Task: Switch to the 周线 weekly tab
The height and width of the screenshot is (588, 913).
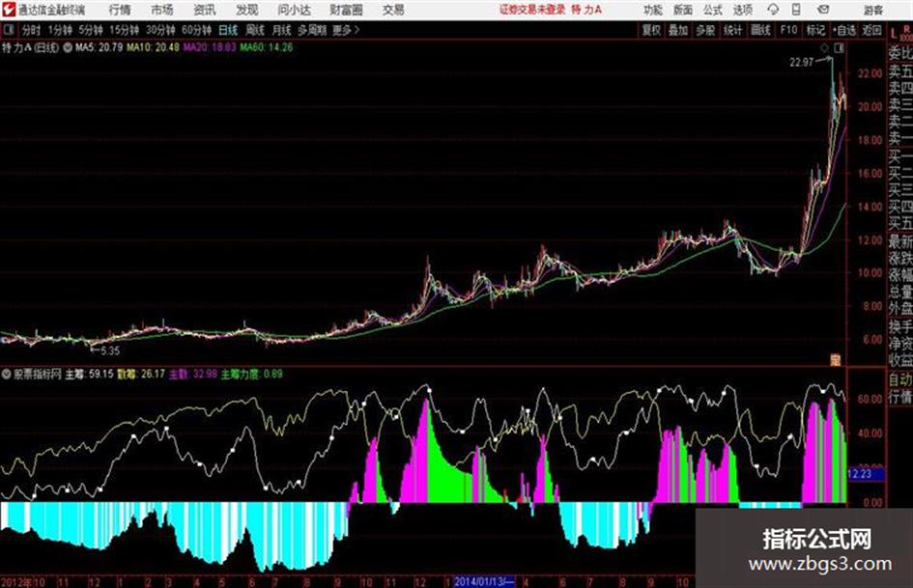Action: pyautogui.click(x=255, y=30)
